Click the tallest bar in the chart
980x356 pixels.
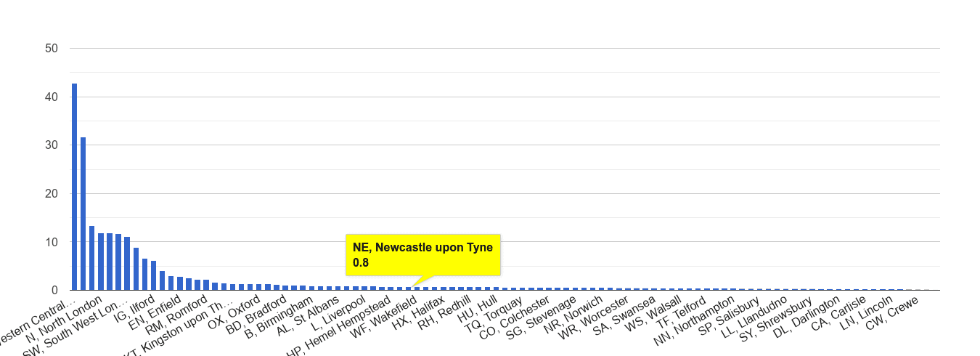click(x=74, y=187)
